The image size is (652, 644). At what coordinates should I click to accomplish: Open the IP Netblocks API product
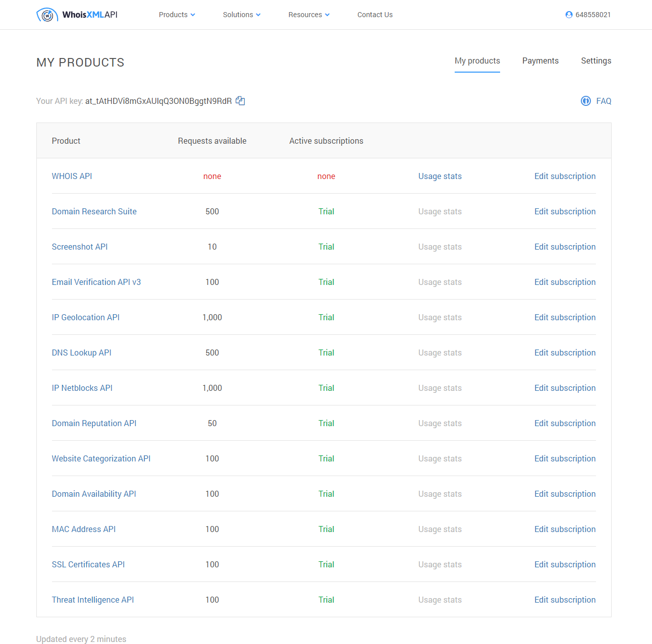82,388
